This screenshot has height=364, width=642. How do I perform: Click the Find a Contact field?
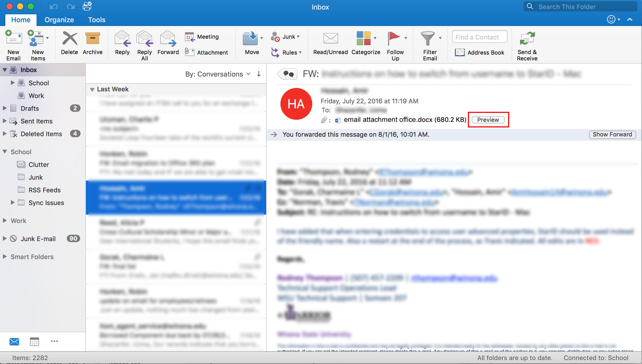(480, 37)
